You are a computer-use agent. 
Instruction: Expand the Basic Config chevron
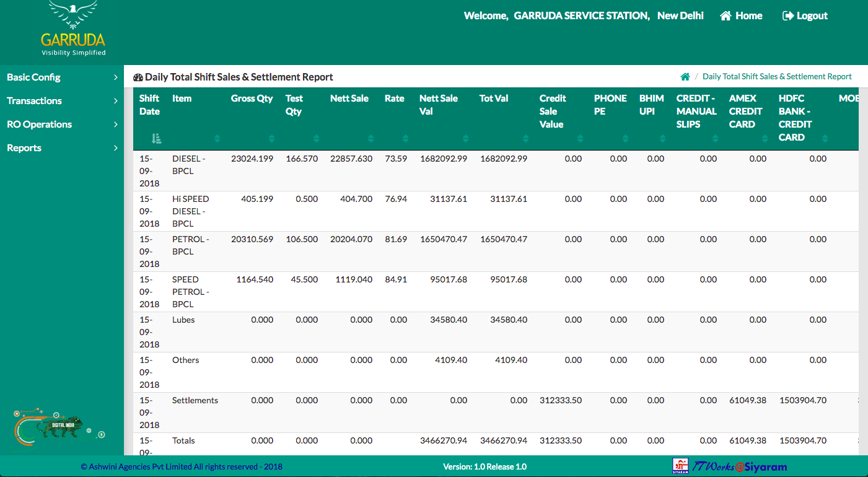[115, 77]
